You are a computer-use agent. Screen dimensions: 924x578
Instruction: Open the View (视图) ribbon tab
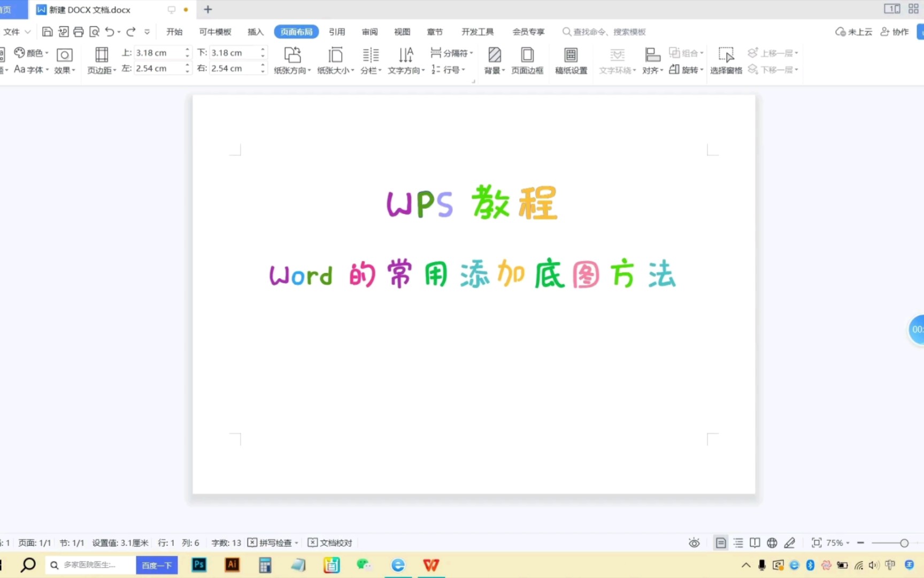pos(402,32)
